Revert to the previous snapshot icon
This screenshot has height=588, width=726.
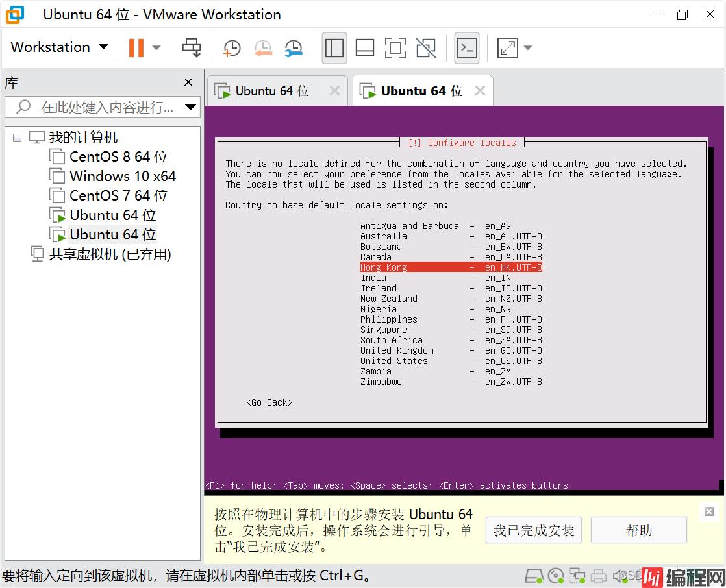coord(262,47)
